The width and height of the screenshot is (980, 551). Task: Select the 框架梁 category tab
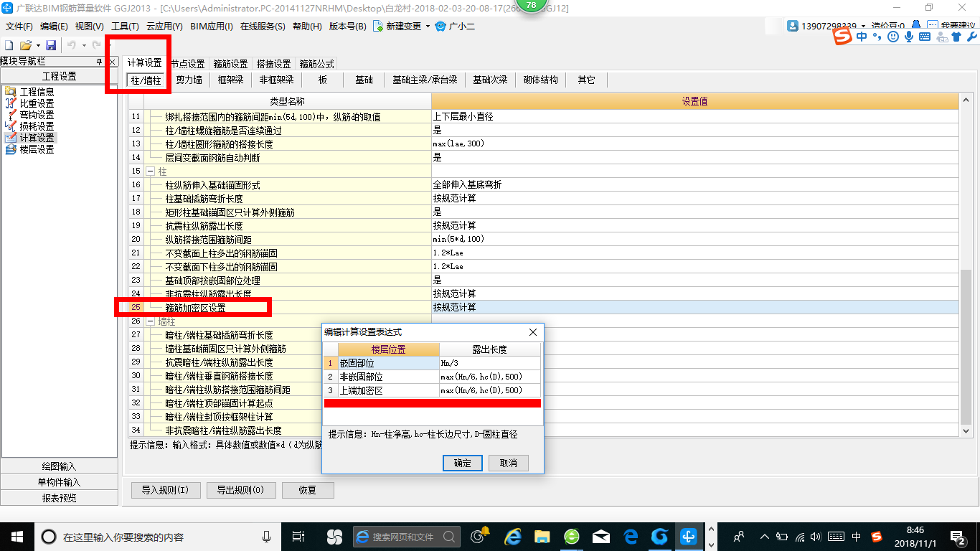click(230, 80)
